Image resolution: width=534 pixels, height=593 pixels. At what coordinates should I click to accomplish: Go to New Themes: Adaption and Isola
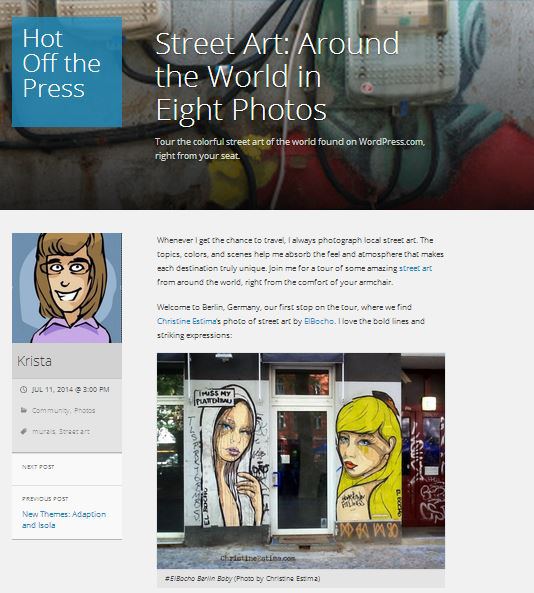tap(64, 520)
